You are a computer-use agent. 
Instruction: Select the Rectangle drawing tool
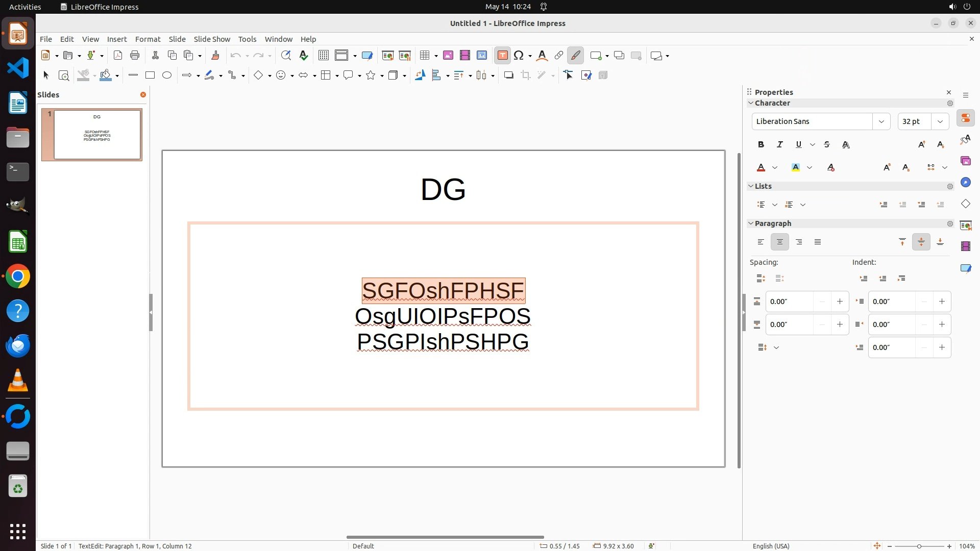pyautogui.click(x=150, y=76)
